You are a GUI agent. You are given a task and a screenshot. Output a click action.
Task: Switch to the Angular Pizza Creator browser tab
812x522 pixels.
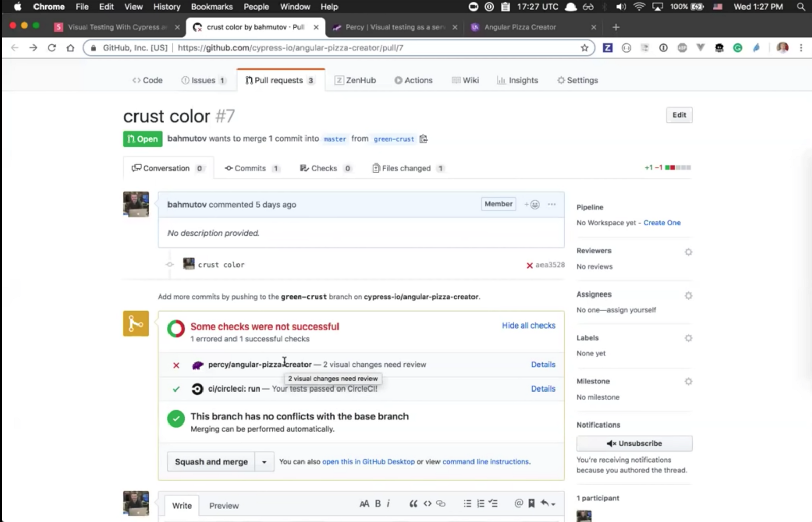[533, 27]
